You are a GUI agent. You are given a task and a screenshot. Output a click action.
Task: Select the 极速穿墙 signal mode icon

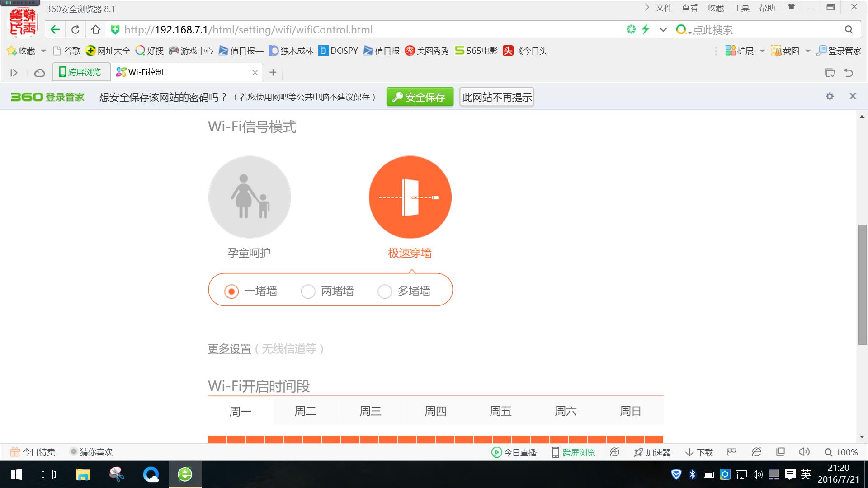tap(410, 197)
